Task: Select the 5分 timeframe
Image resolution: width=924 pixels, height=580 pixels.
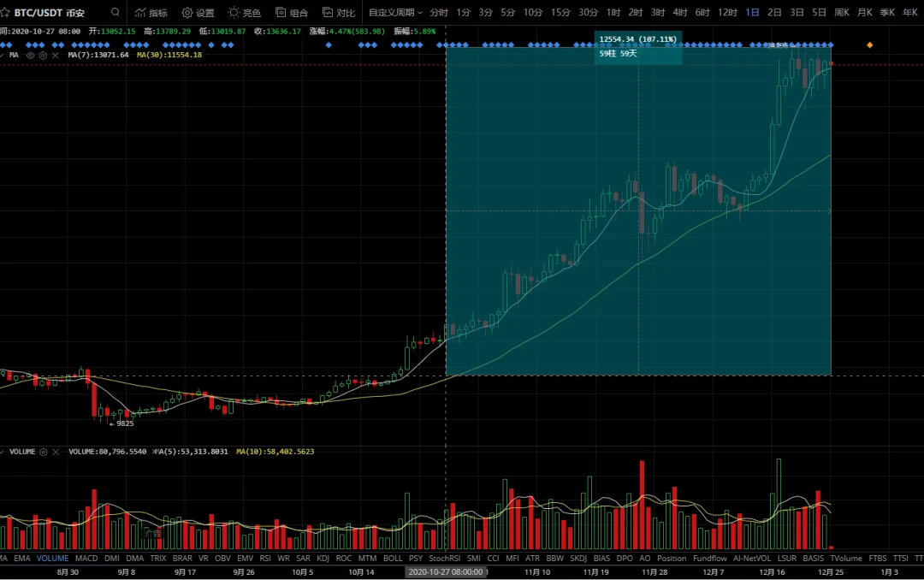Action: tap(508, 12)
